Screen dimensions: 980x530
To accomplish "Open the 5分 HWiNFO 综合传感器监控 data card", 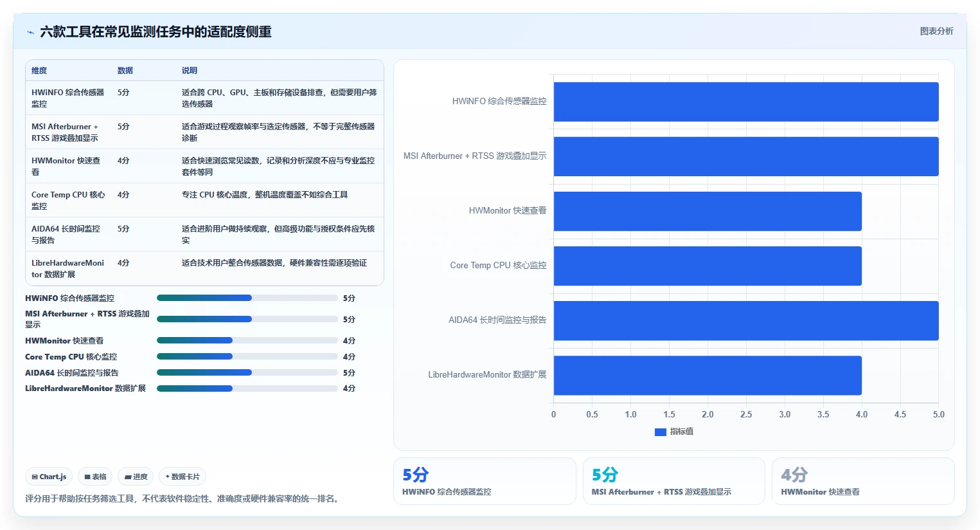I will coord(485,481).
